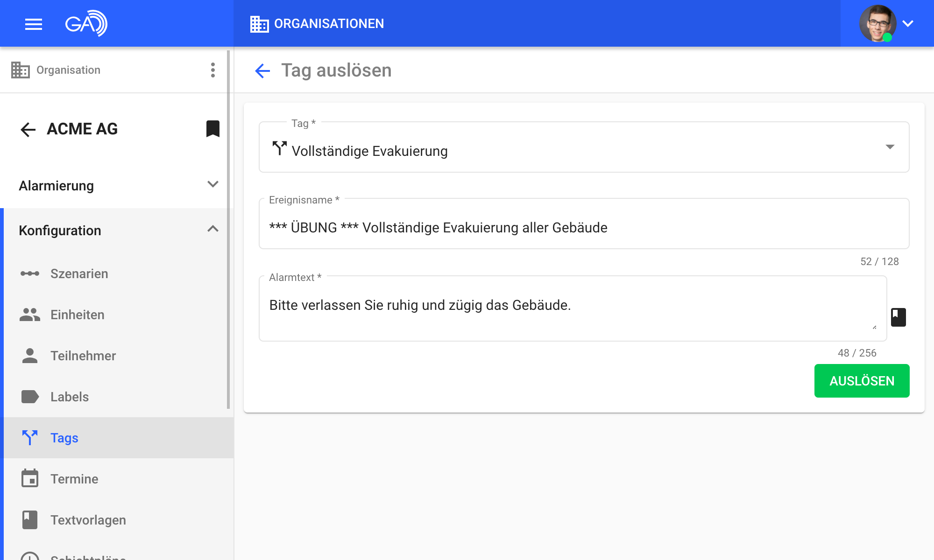Go to Teilnehmer page
The height and width of the screenshot is (560, 934).
coord(83,356)
